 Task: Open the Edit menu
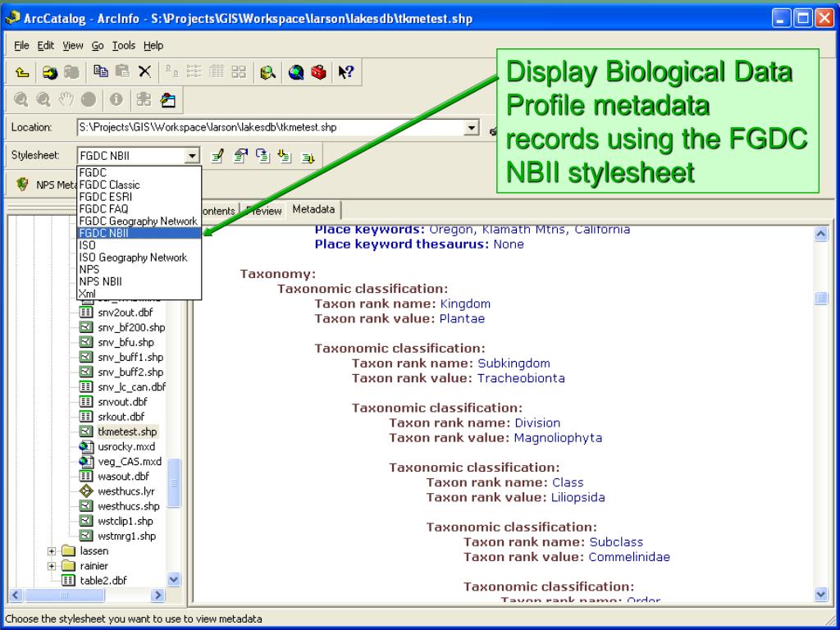[46, 46]
